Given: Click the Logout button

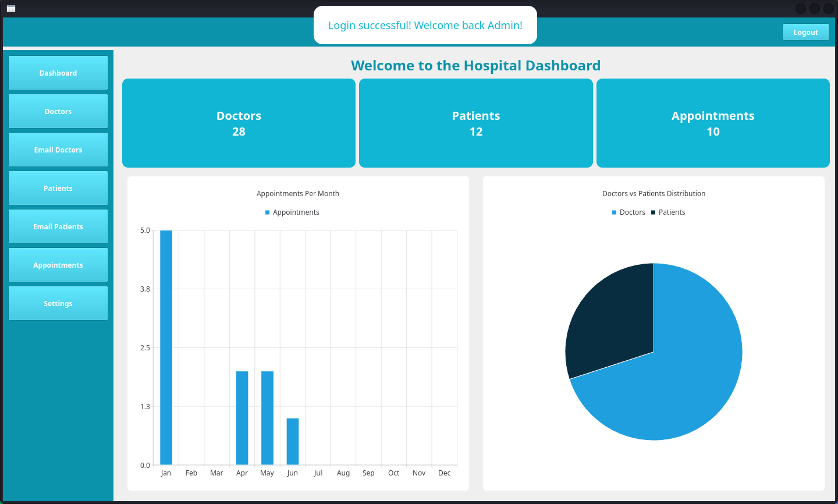Looking at the screenshot, I should [x=805, y=31].
